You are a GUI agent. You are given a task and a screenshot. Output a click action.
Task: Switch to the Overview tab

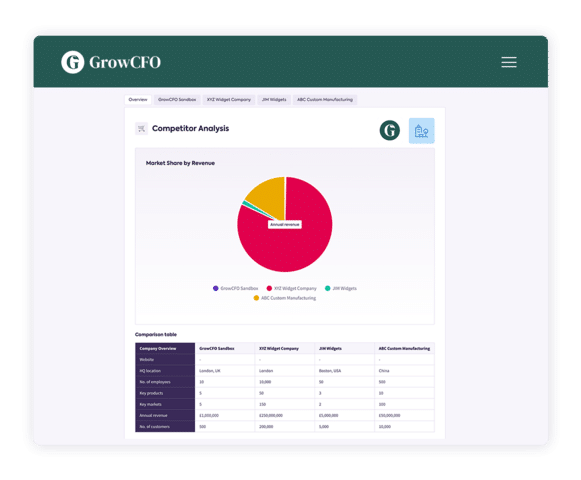[x=138, y=100]
